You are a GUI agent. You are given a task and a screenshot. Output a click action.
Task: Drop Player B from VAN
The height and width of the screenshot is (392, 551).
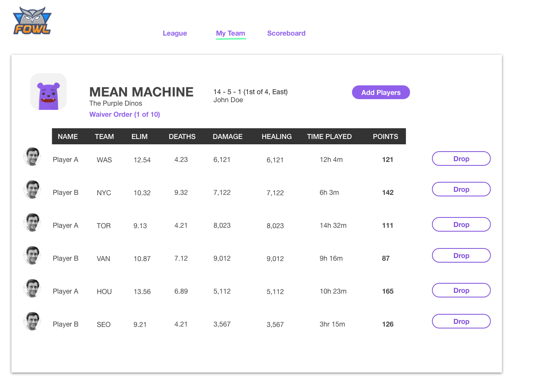461,255
